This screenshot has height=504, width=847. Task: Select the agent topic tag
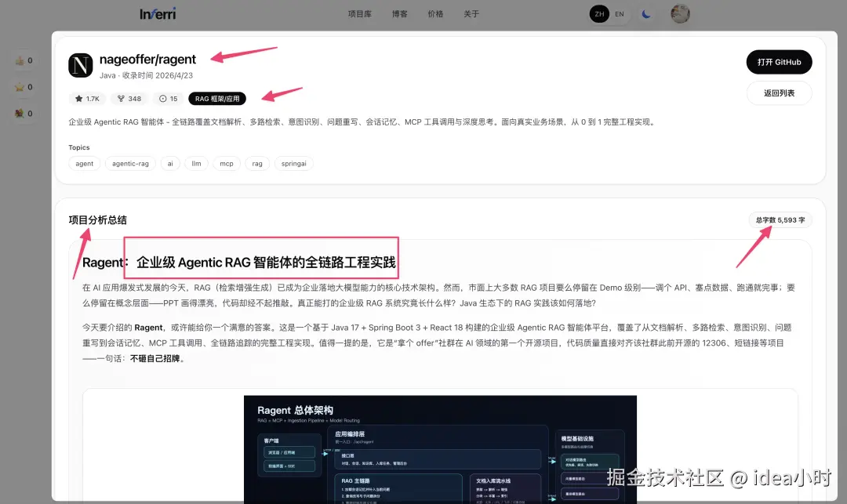pyautogui.click(x=84, y=164)
